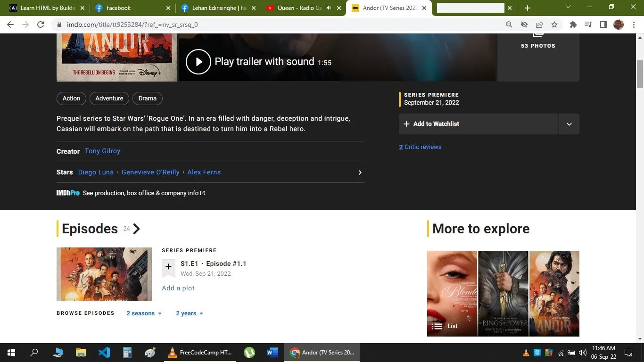644x362 pixels.
Task: Open the Chrome extensions puzzle icon
Action: tap(573, 25)
